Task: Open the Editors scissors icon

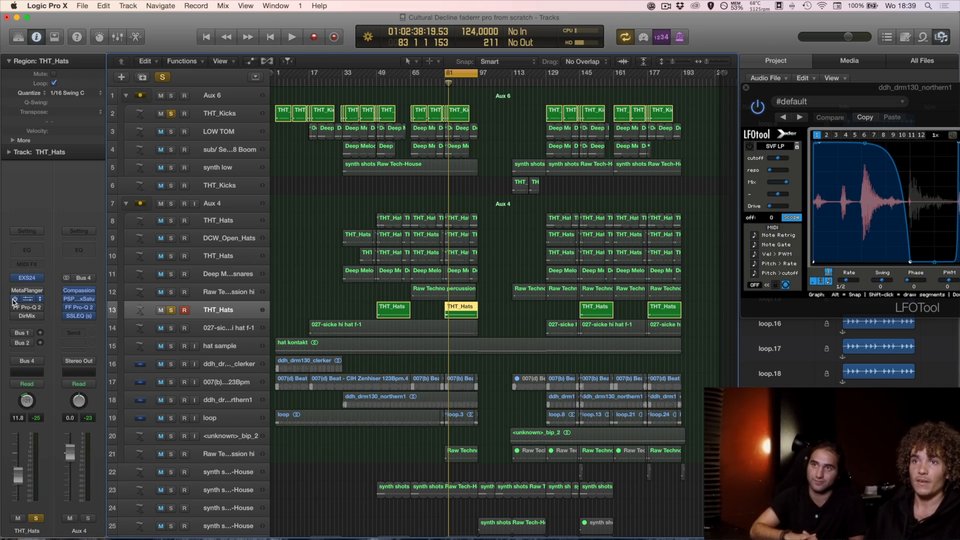Action: (135, 37)
